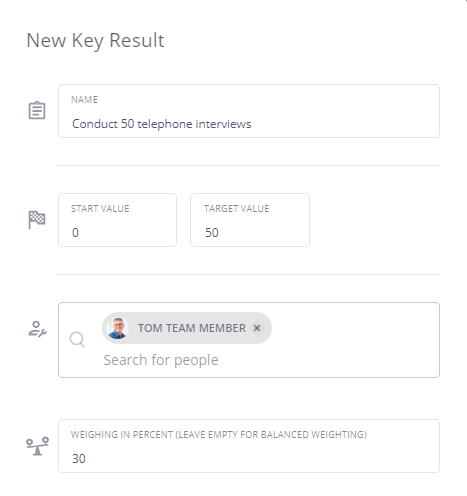Screen dimensions: 467x496
Task: Click Tom Team Member's avatar photo
Action: click(118, 328)
